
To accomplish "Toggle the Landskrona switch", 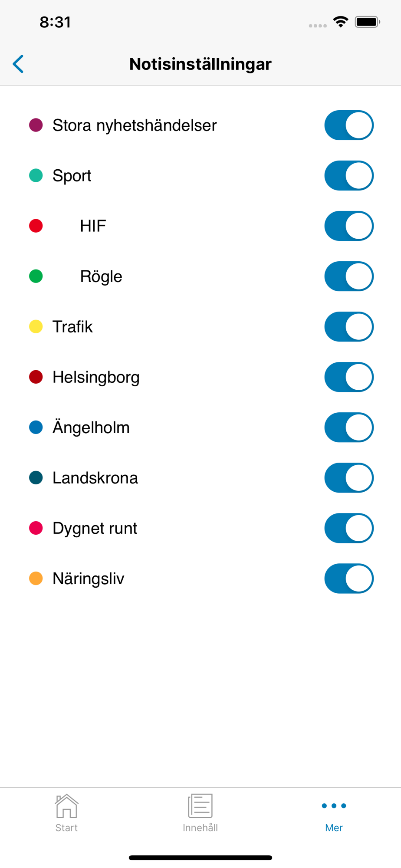I will [x=349, y=478].
